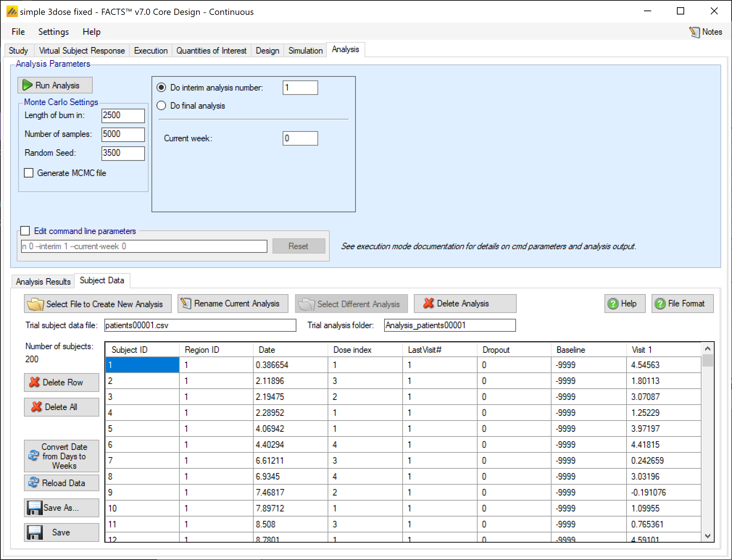The height and width of the screenshot is (560, 732).
Task: Click Rename Current Analysis notepad icon
Action: (186, 304)
